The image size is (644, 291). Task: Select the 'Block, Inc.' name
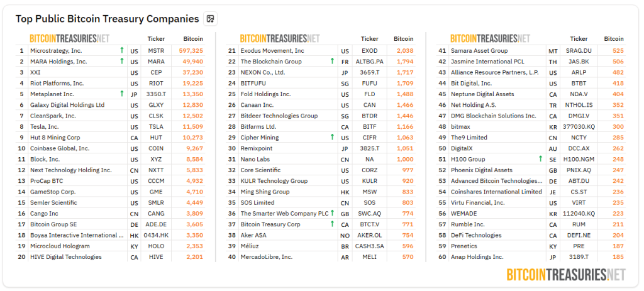(x=45, y=159)
